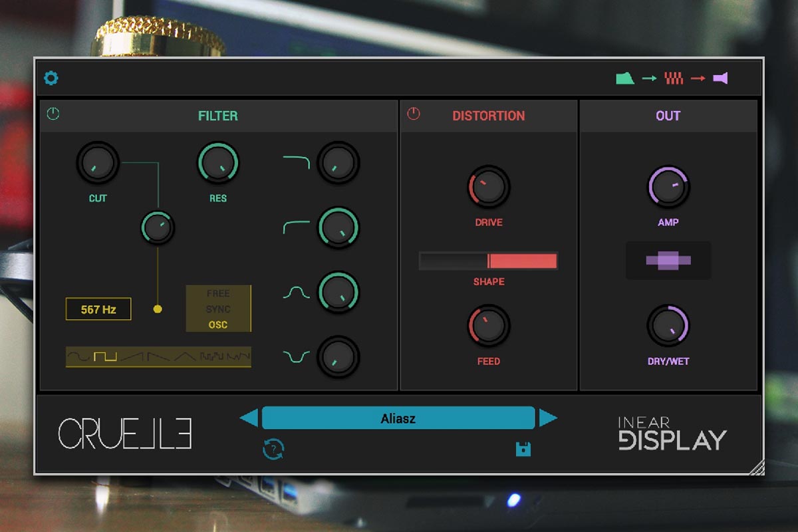Click the notch level knob

click(x=338, y=358)
